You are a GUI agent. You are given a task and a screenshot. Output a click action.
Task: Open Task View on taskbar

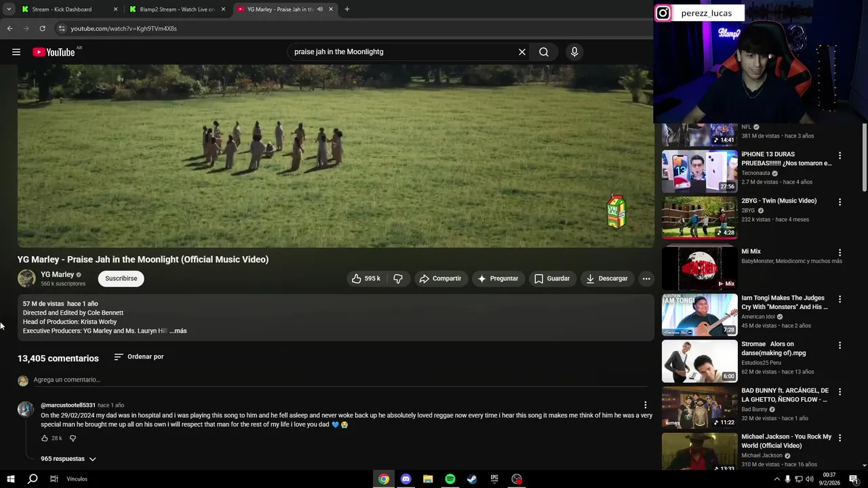(x=54, y=479)
